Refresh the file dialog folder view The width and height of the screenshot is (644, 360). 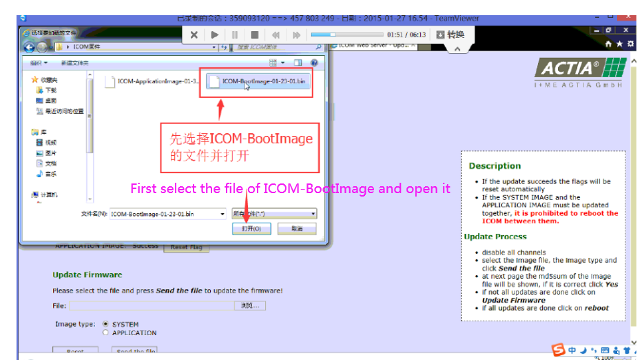click(225, 47)
